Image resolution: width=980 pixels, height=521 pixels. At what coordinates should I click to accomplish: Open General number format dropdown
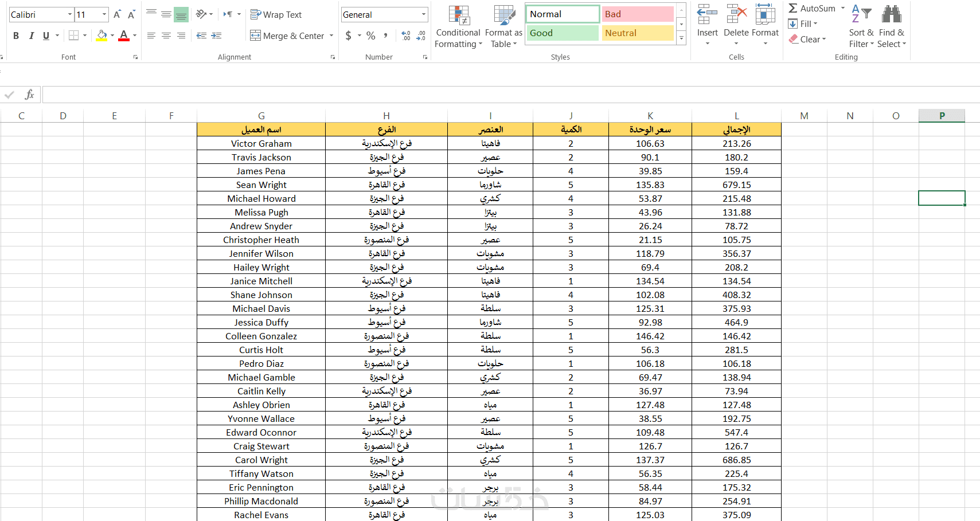(x=424, y=15)
